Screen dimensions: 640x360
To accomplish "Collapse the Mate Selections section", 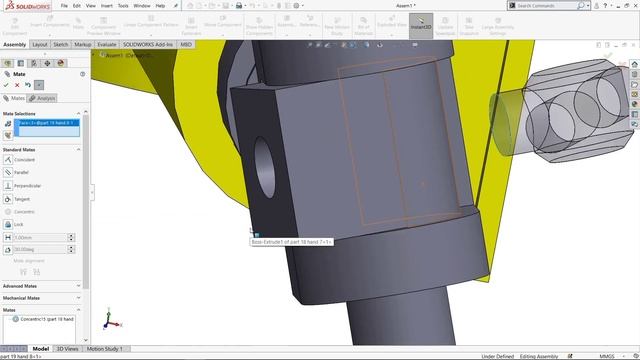I will pos(78,113).
